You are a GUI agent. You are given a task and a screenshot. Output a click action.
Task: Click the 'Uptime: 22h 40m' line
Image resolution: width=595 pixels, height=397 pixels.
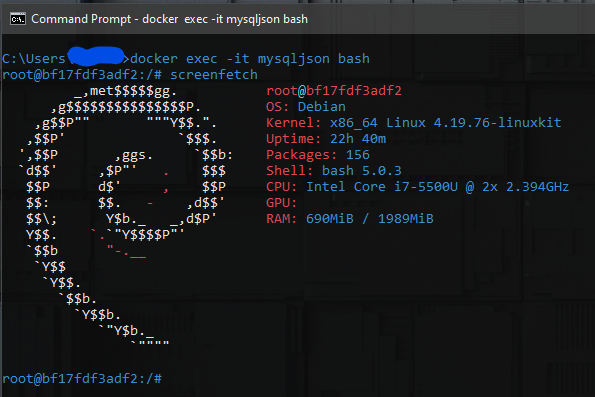click(326, 139)
